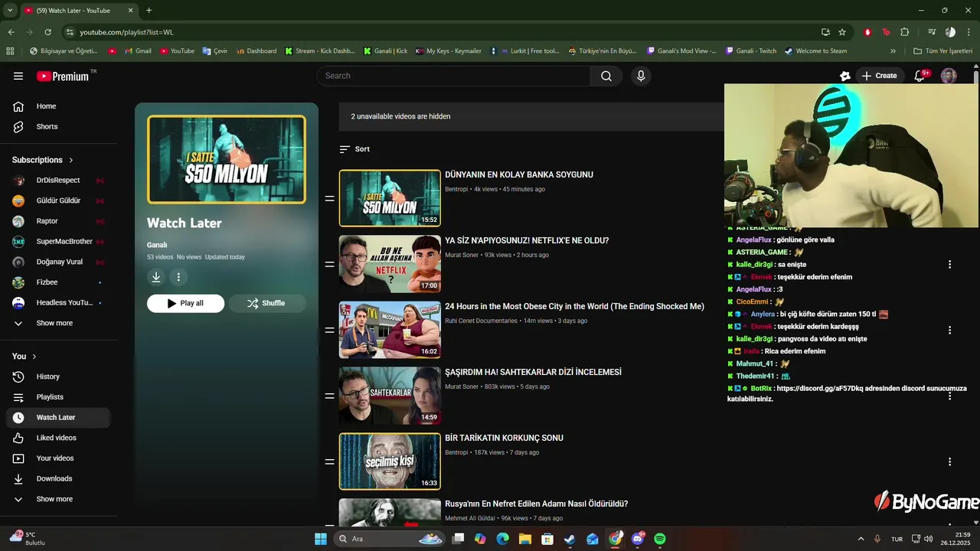The width and height of the screenshot is (980, 551).
Task: Open Steam from the taskbar
Action: 570,539
